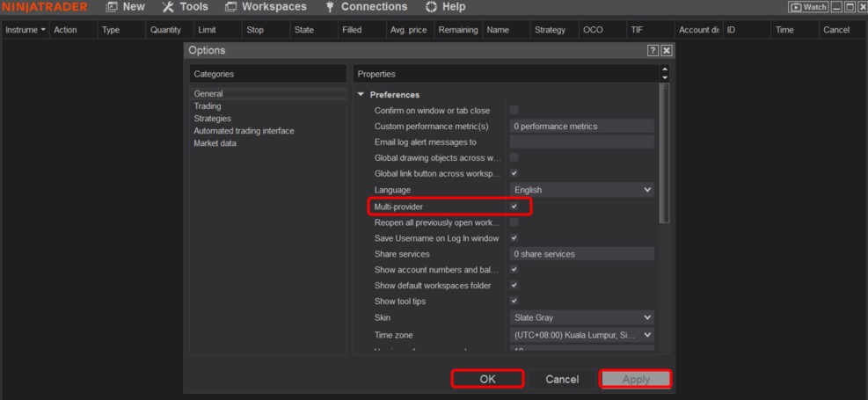Select the Strategies category

pyautogui.click(x=213, y=119)
